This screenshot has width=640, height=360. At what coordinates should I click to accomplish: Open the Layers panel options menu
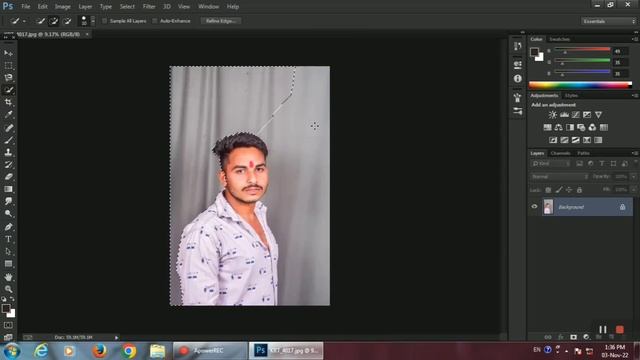tap(635, 153)
